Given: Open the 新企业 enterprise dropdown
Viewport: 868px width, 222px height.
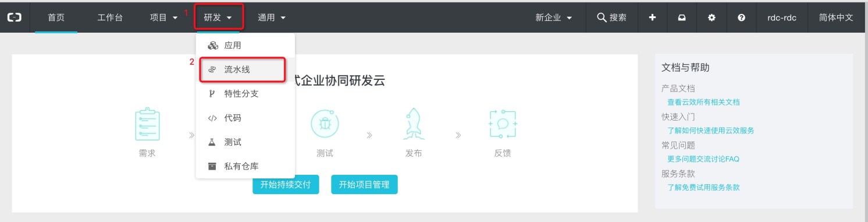Looking at the screenshot, I should click(554, 17).
